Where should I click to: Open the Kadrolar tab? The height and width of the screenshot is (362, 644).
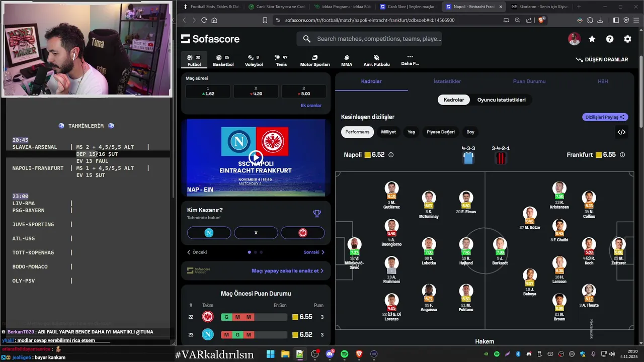click(x=371, y=81)
